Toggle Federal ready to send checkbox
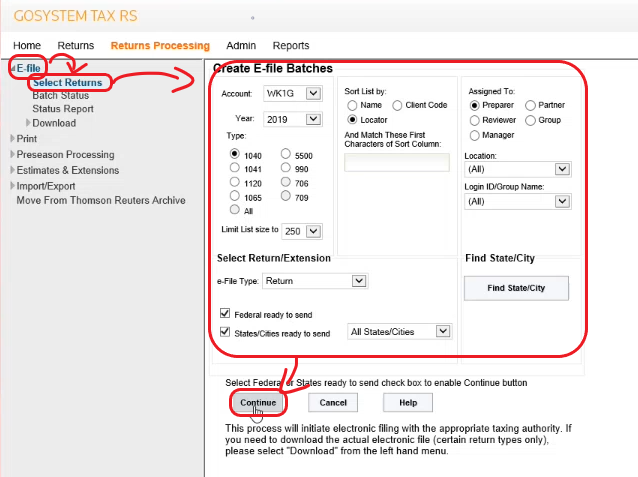638x477 pixels. pos(225,313)
